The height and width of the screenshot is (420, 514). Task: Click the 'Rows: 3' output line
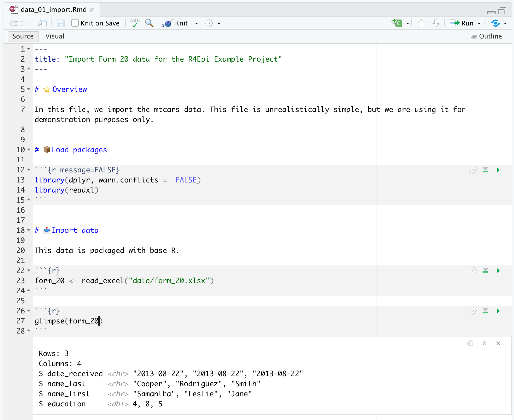[x=54, y=353]
